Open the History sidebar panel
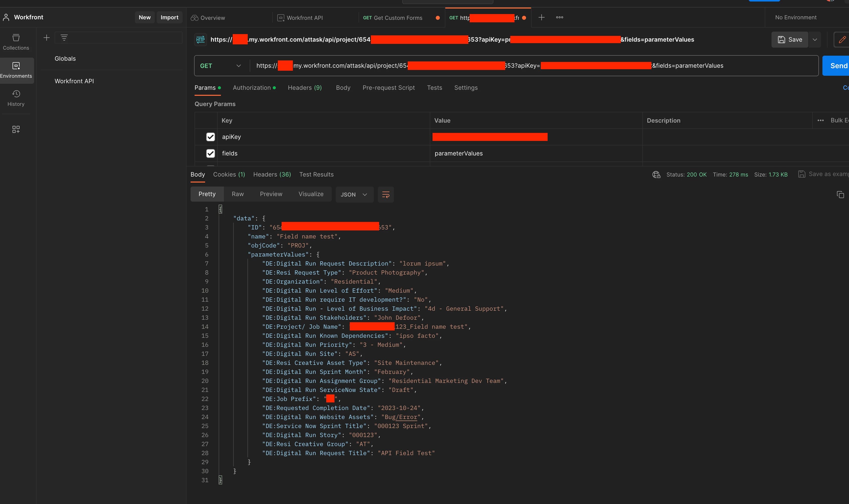 pyautogui.click(x=16, y=98)
